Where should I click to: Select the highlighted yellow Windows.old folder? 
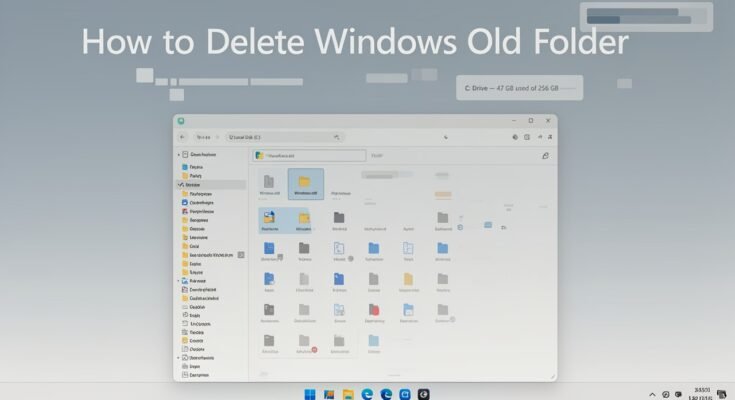tap(305, 184)
